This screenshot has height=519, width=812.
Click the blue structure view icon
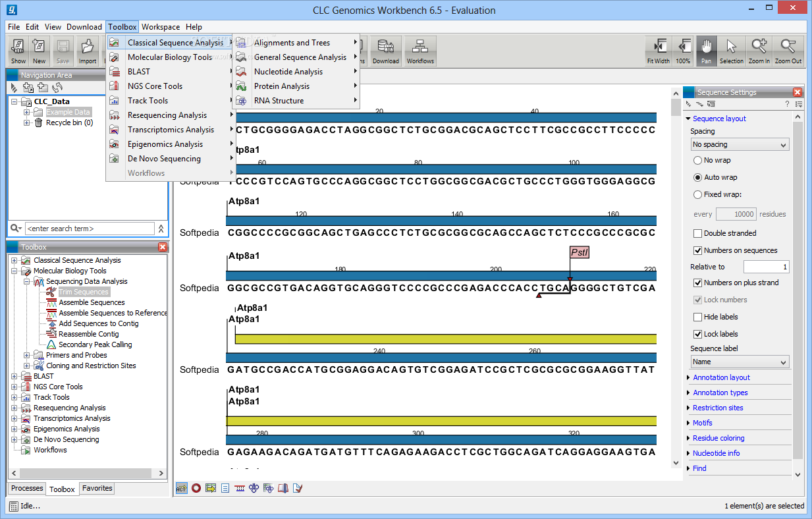click(254, 488)
